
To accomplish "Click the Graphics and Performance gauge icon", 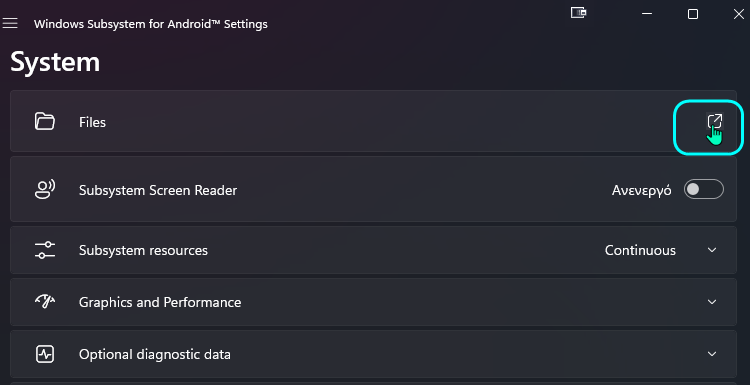I will 45,301.
